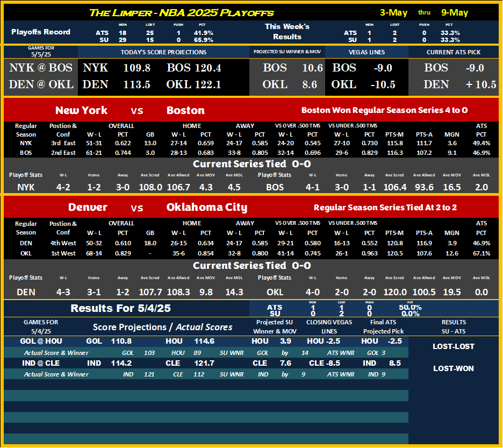Image resolution: width=503 pixels, height=448 pixels.
Task: Click the Vegas line OKL -10.5
Action: [363, 84]
